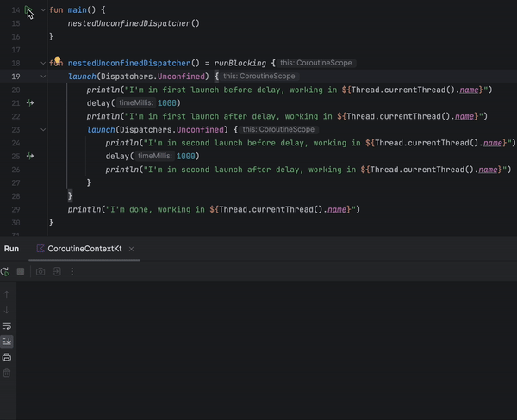This screenshot has width=517, height=420.
Task: Click the green run gutter icon beside main
Action: click(x=27, y=9)
